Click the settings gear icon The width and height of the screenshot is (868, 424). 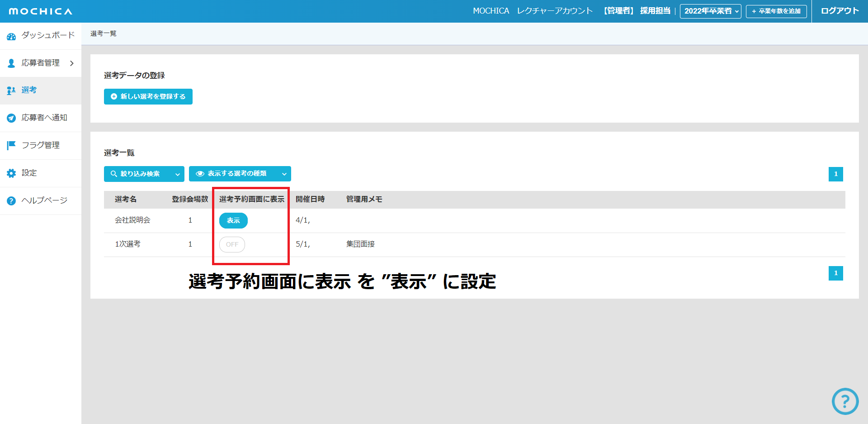11,173
